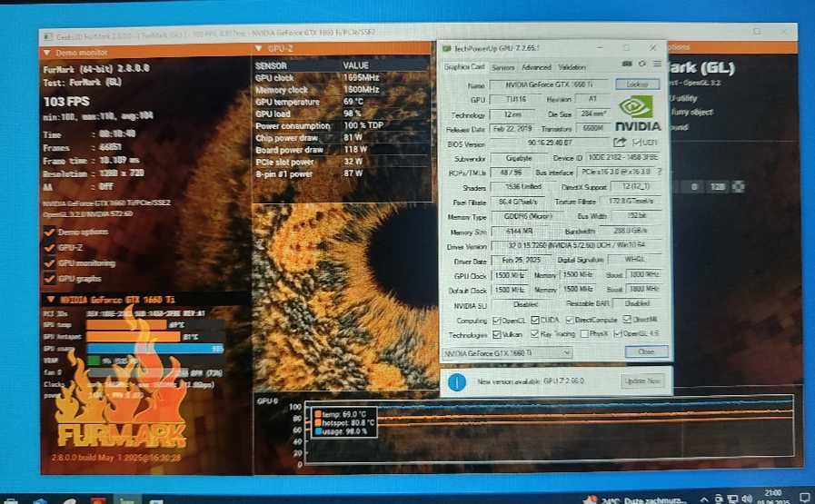The height and width of the screenshot is (504, 815).
Task: Toggle the DirectML checkbox
Action: point(627,319)
